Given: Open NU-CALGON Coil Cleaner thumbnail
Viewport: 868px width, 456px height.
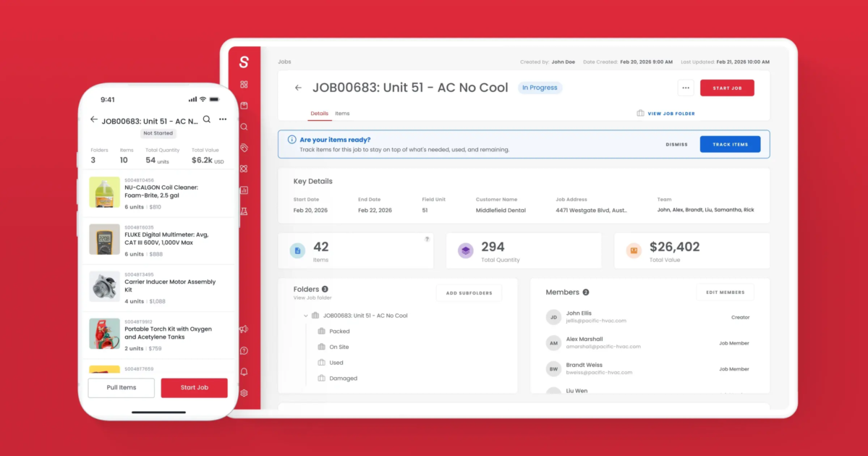Looking at the screenshot, I should pyautogui.click(x=105, y=193).
